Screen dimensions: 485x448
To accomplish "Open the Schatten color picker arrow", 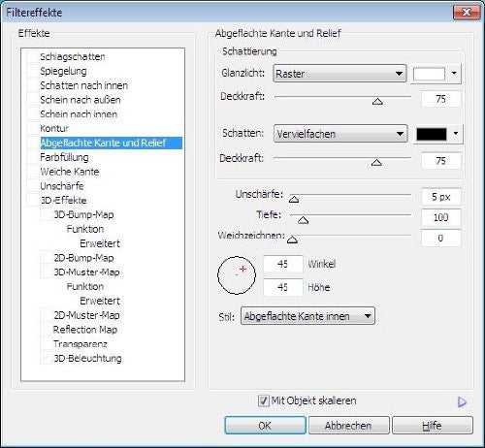I will (x=456, y=133).
